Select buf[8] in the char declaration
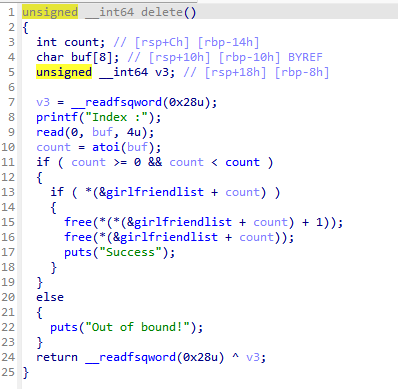 95,57
